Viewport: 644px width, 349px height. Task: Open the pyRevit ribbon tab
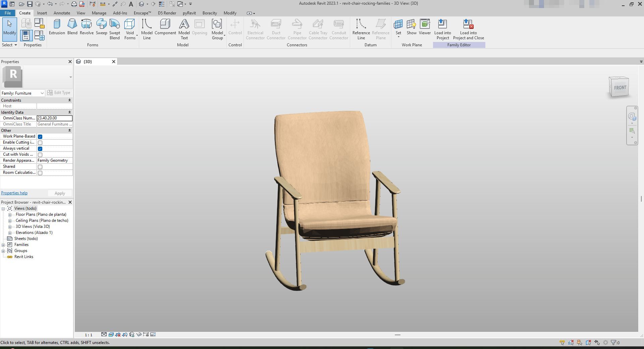point(189,13)
